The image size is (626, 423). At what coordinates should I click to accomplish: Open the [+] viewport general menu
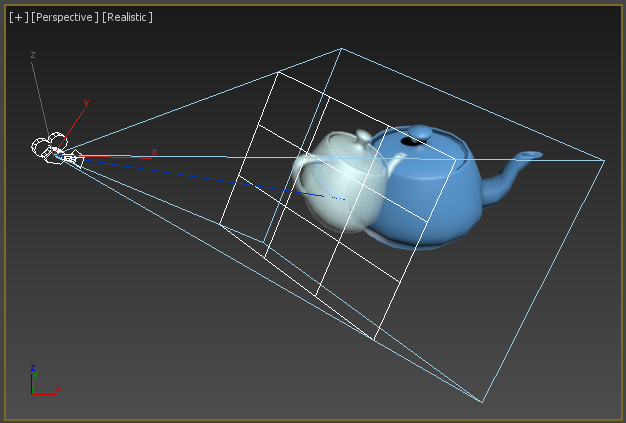pos(19,17)
